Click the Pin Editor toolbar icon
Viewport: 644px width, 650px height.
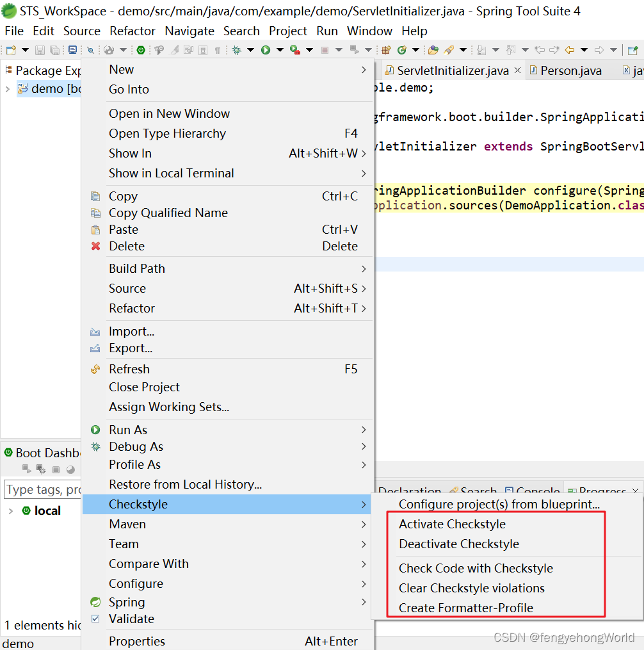tap(633, 50)
